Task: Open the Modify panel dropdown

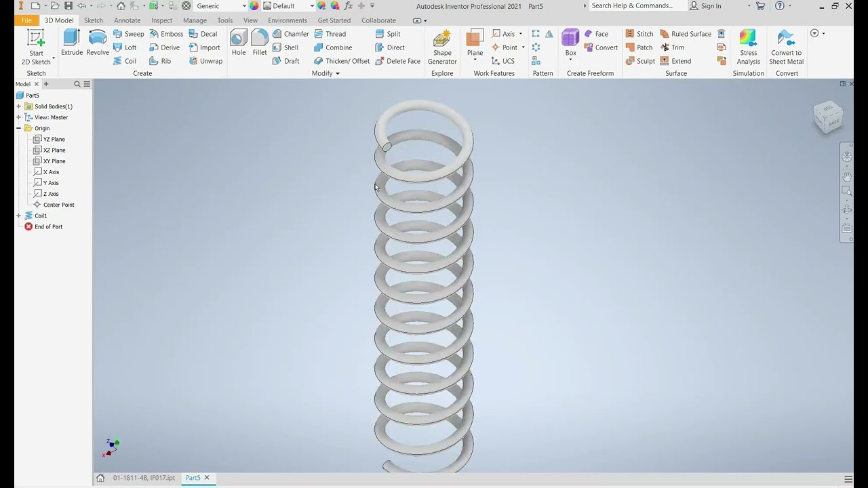Action: [325, 73]
